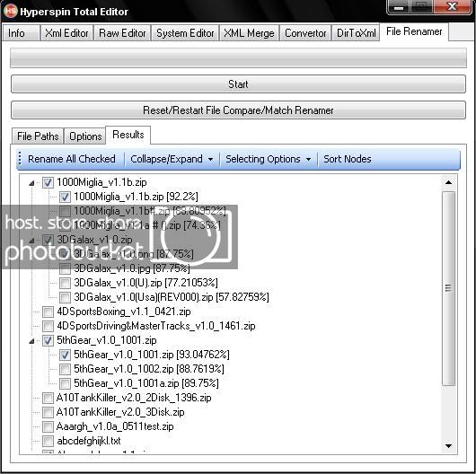Select Aaargh_v1.0a_0511test.zip text
This screenshot has width=476, height=474.
click(115, 426)
